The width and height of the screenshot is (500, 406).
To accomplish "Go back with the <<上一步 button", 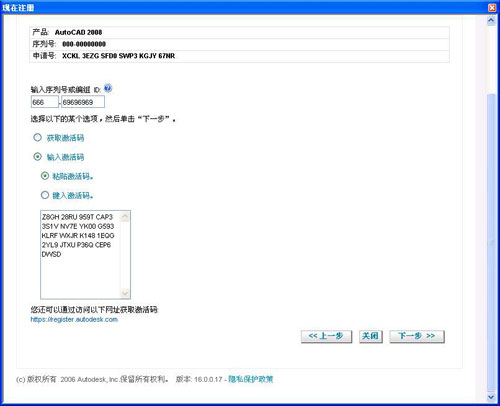I will pos(326,336).
